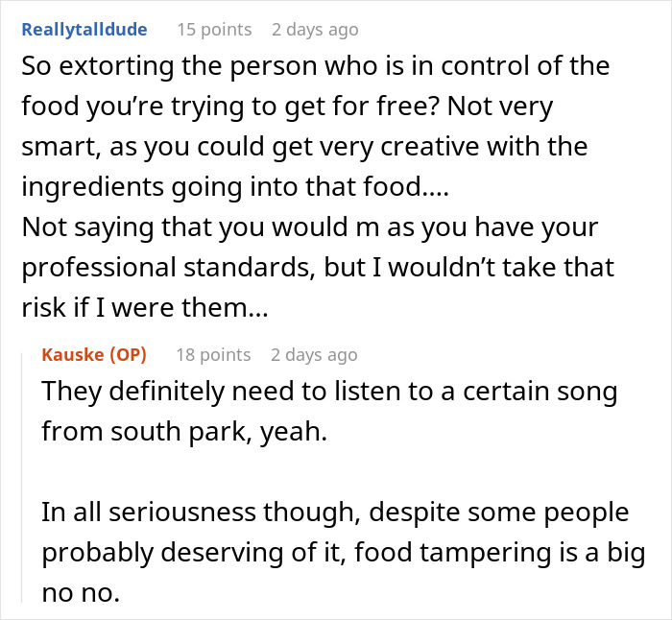This screenshot has height=620, width=672.
Task: Click the line starting "They definitely need to listen"
Action: [329, 393]
